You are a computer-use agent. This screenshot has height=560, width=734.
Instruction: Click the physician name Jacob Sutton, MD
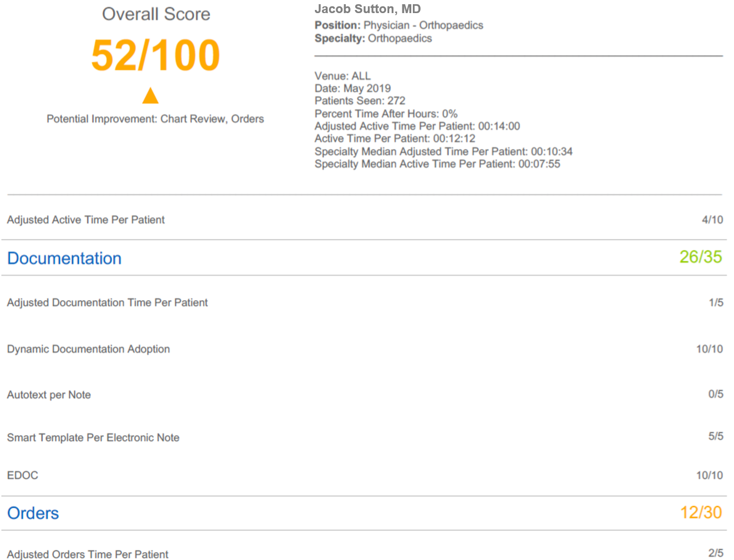tap(367, 9)
